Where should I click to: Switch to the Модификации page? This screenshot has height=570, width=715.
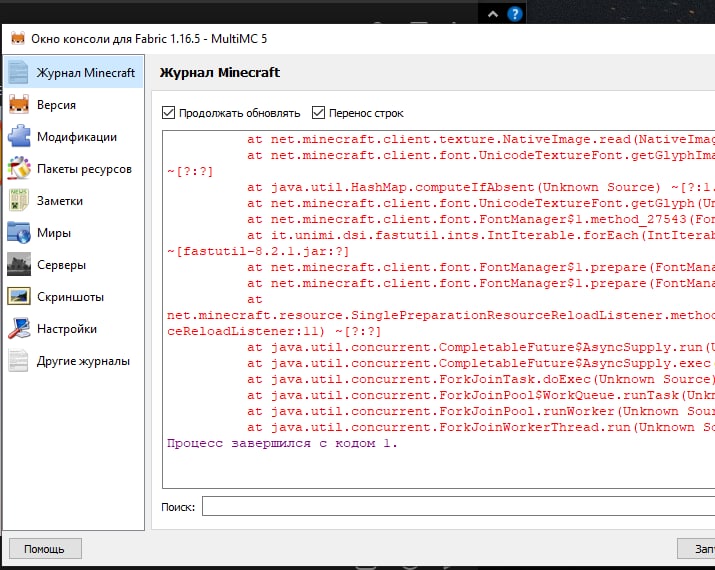coord(74,136)
